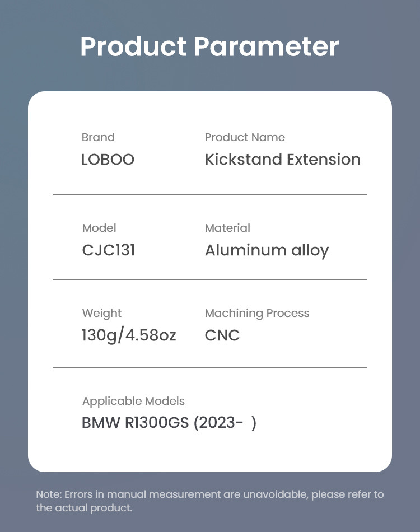Screen dimensions: 420x532
Task: Click the 130g/4.58oz weight value
Action: click(x=129, y=335)
